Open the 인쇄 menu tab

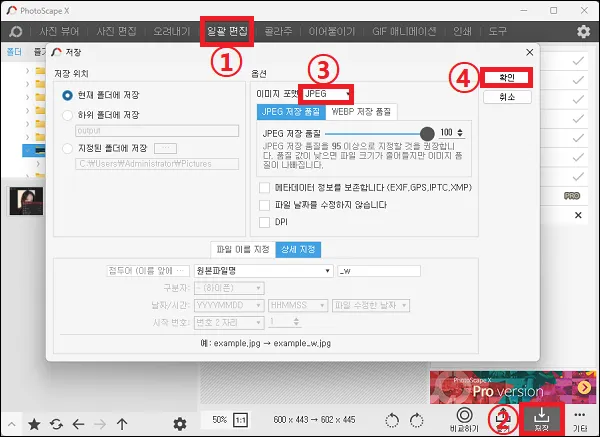coord(462,31)
